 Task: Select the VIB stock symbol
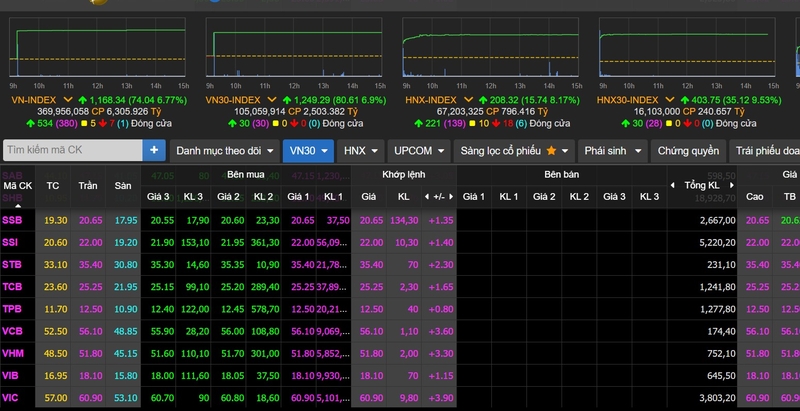tap(10, 376)
